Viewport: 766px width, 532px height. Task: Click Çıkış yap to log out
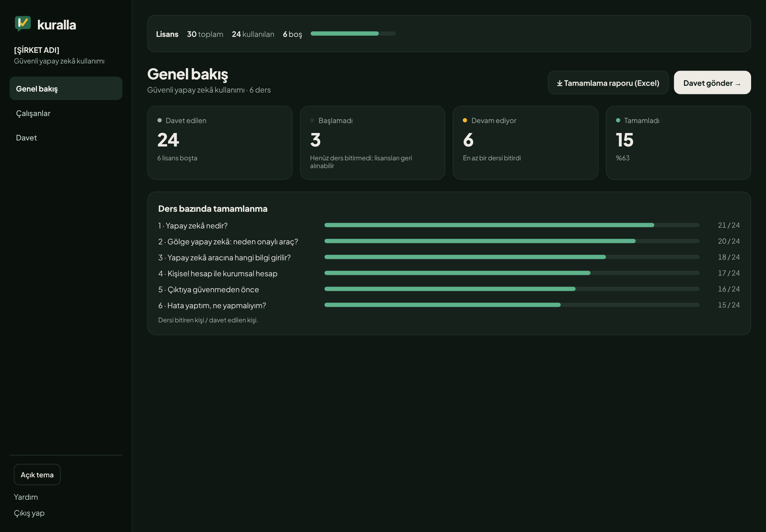29,513
